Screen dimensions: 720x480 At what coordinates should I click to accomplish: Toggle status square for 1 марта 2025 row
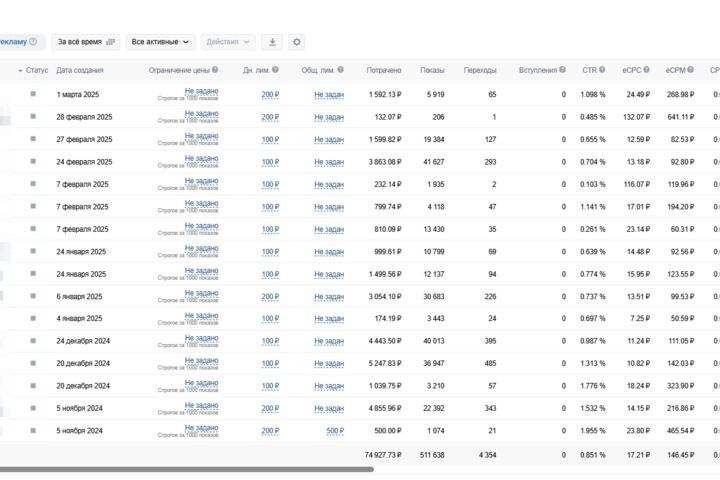[33, 94]
